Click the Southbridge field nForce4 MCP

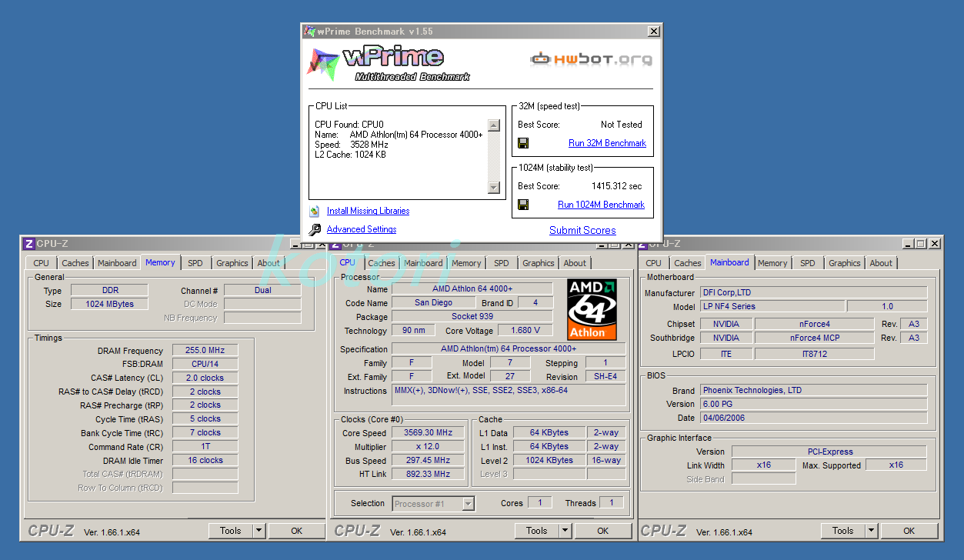click(x=814, y=338)
